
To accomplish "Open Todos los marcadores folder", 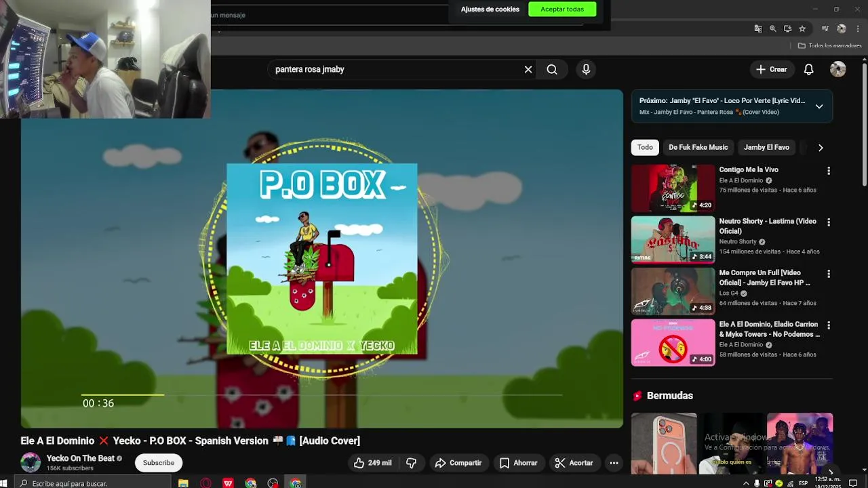I will click(830, 45).
